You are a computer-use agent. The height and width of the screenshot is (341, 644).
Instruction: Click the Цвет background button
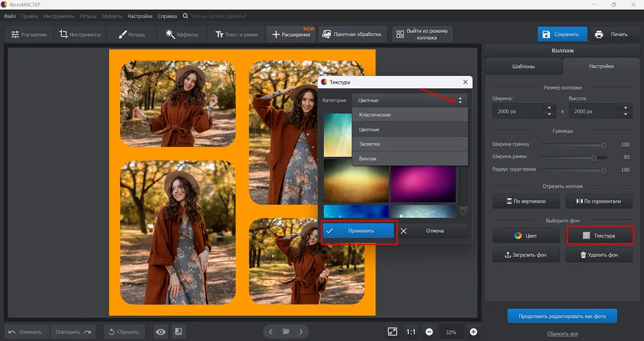526,236
